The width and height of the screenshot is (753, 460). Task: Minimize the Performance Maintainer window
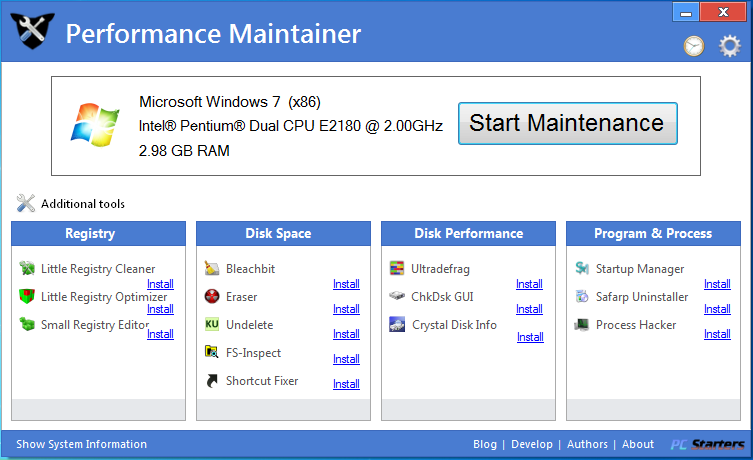click(x=686, y=12)
